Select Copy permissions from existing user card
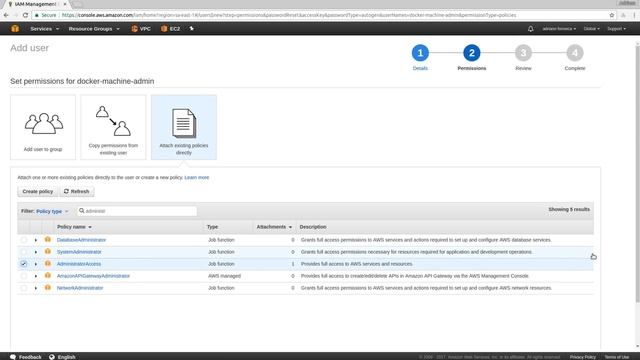 (x=113, y=127)
